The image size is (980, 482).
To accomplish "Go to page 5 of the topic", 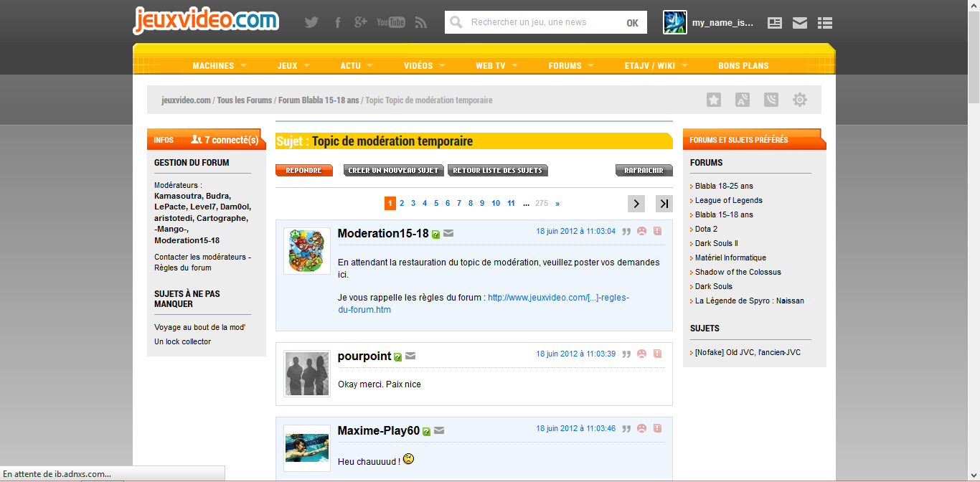I will [436, 204].
